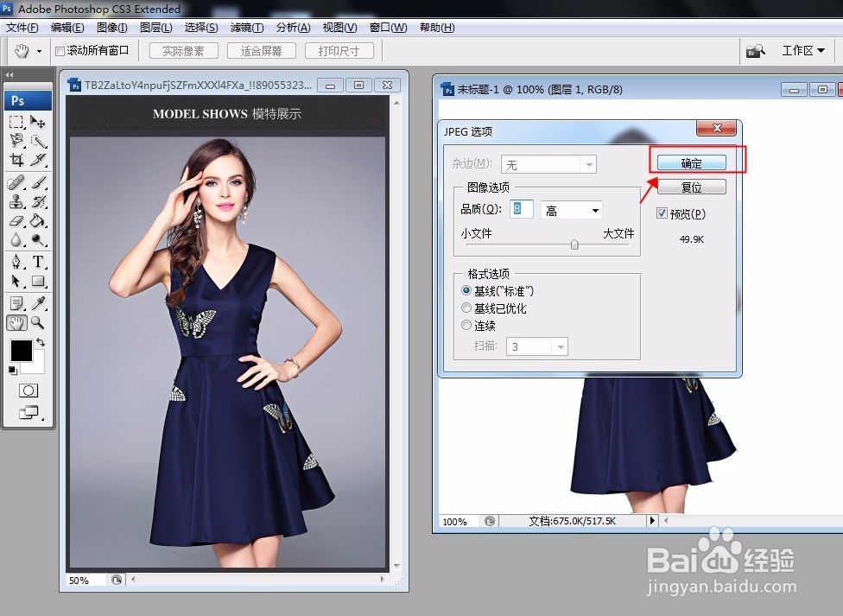Click Actual Pixels button

(183, 51)
